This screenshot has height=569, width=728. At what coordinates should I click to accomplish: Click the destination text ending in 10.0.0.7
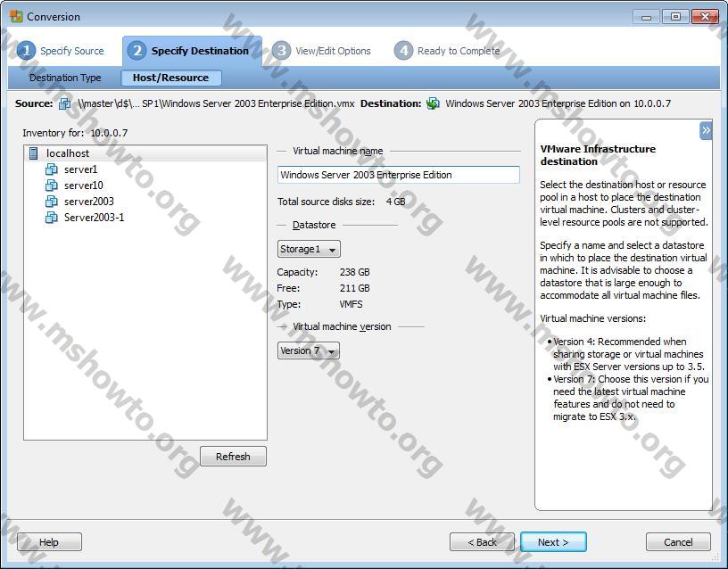tap(558, 103)
